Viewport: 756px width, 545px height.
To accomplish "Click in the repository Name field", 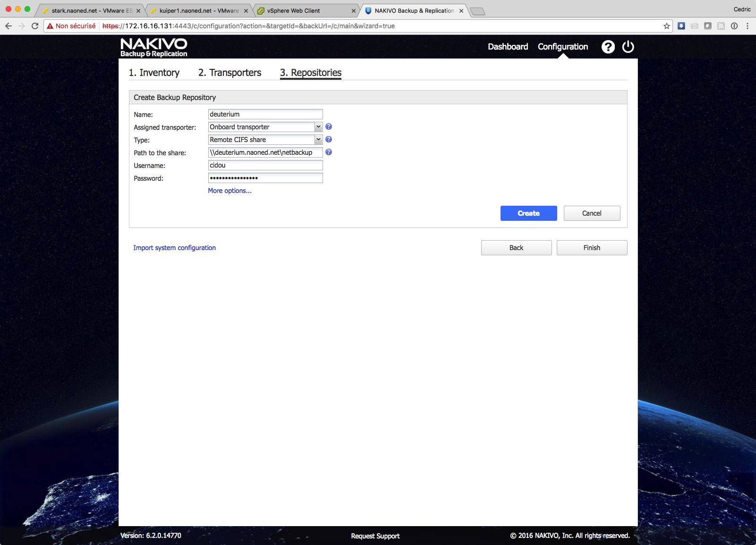I will point(265,114).
